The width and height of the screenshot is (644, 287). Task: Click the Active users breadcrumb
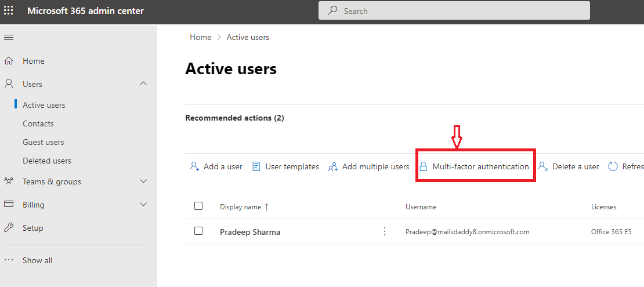point(248,37)
